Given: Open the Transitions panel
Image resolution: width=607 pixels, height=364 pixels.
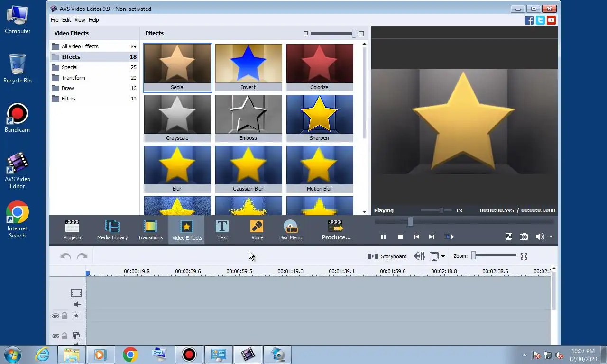Looking at the screenshot, I should pyautogui.click(x=150, y=230).
